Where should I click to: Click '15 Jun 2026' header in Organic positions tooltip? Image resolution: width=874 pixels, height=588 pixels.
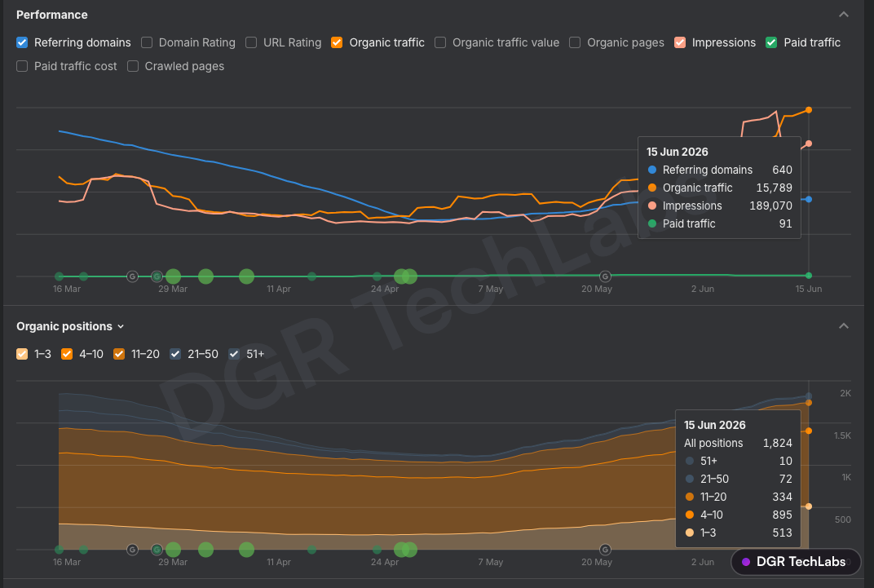714,425
